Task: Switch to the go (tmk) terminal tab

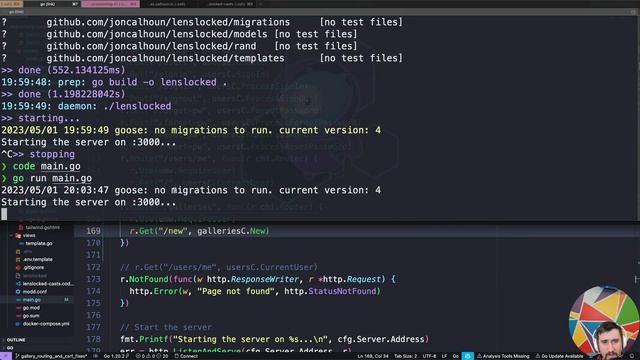Action: 51,4
